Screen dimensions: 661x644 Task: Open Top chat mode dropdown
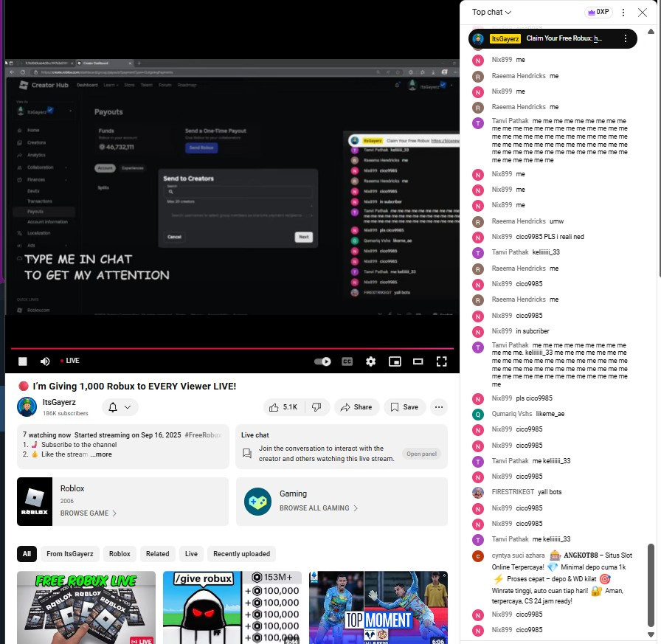click(x=491, y=13)
